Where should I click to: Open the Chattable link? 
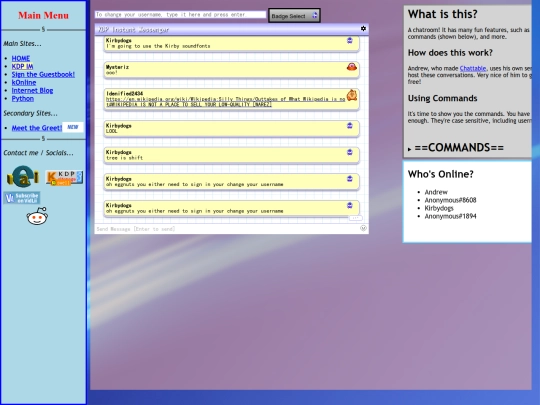(x=473, y=68)
